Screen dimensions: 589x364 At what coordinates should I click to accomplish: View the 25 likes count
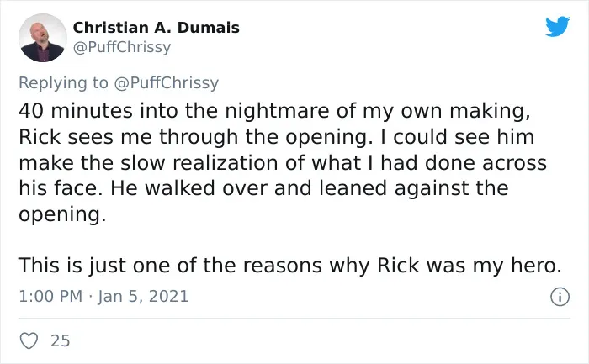pyautogui.click(x=60, y=340)
